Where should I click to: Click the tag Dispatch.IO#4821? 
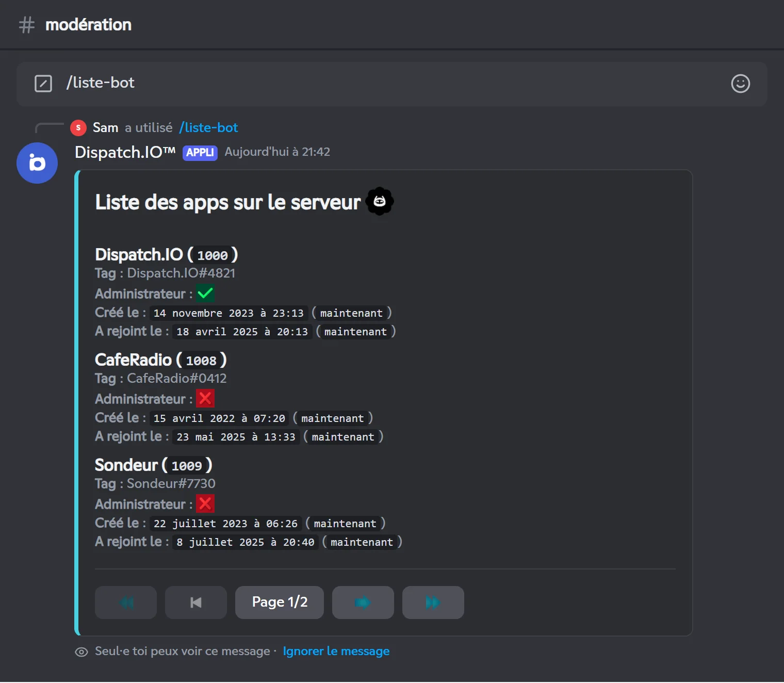pos(181,273)
